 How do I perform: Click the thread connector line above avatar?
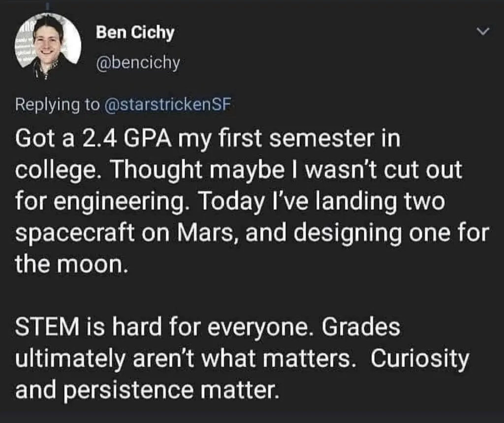click(x=48, y=7)
